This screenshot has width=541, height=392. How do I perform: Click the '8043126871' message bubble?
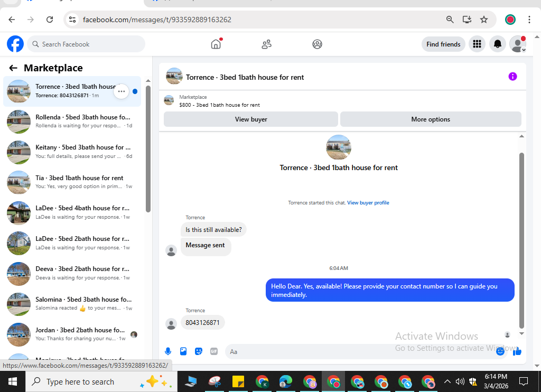[x=202, y=323]
